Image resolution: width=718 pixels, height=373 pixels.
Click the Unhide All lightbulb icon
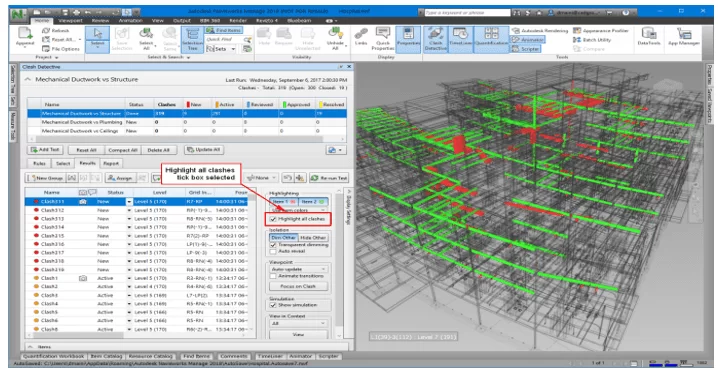(335, 38)
